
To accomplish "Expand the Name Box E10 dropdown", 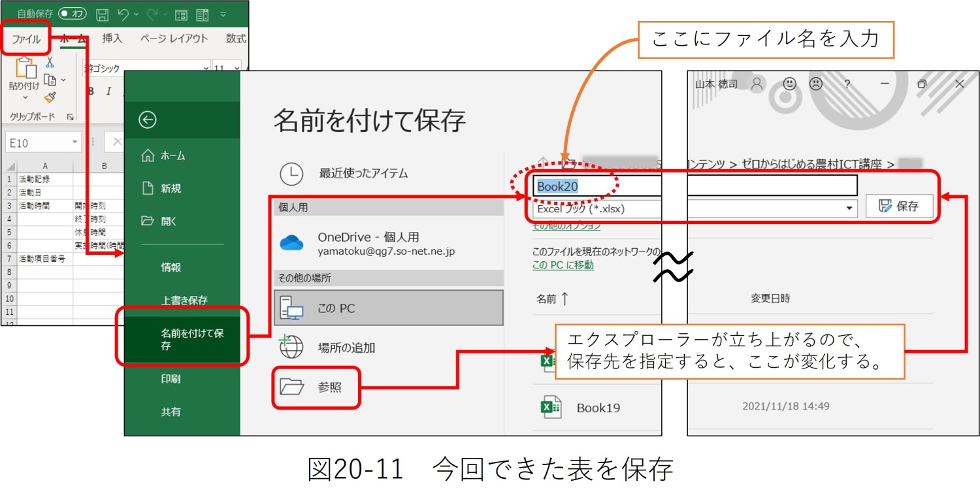I will [x=76, y=142].
